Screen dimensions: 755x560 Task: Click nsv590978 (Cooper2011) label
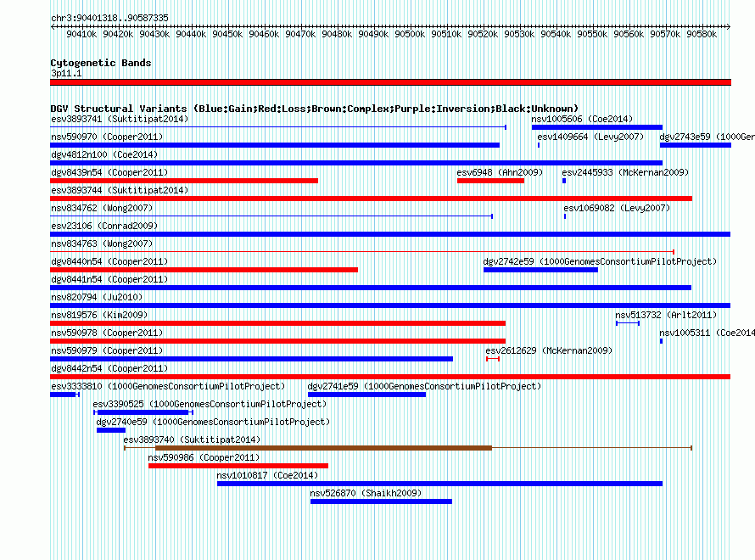[107, 333]
